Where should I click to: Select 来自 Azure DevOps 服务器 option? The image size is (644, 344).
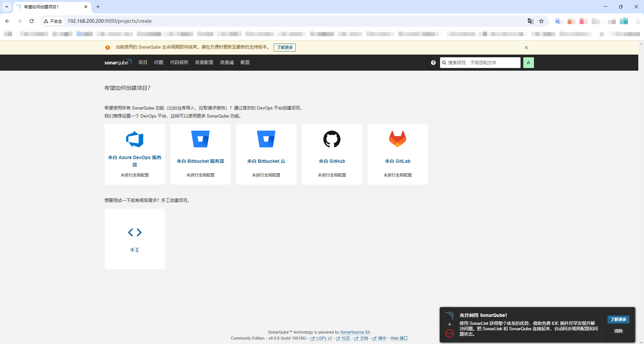[135, 154]
